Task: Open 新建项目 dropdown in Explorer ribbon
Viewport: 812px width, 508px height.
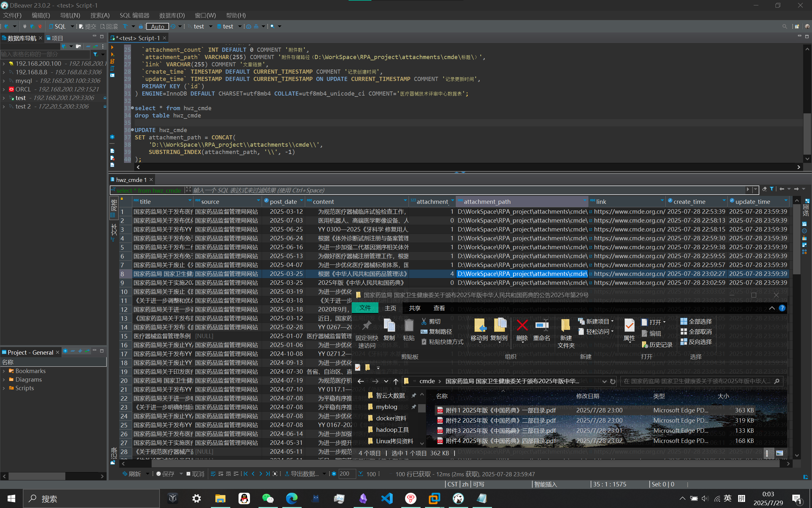Action: click(x=596, y=322)
